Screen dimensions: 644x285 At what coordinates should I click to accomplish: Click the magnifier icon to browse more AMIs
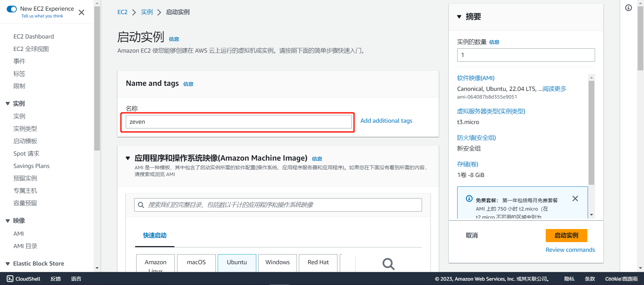click(x=388, y=264)
